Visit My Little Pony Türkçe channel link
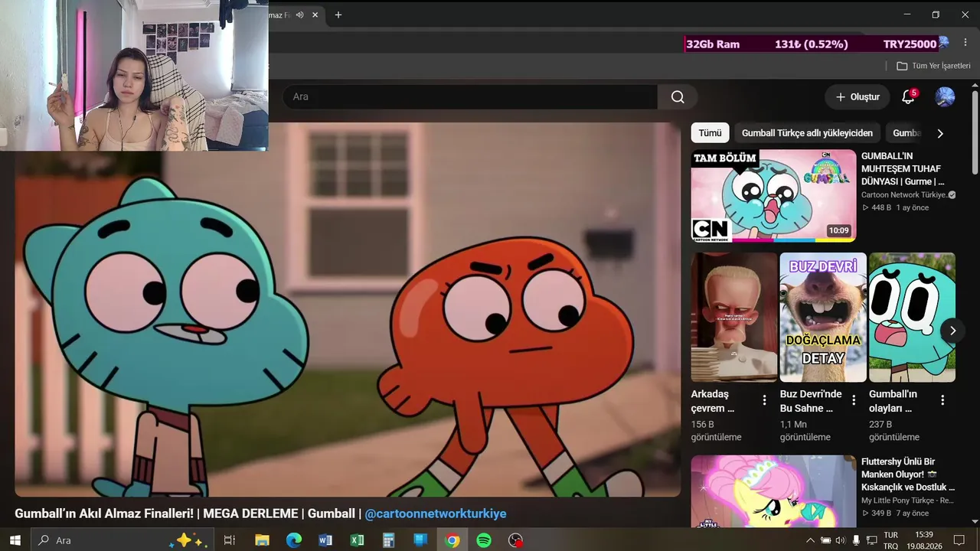 tap(907, 500)
